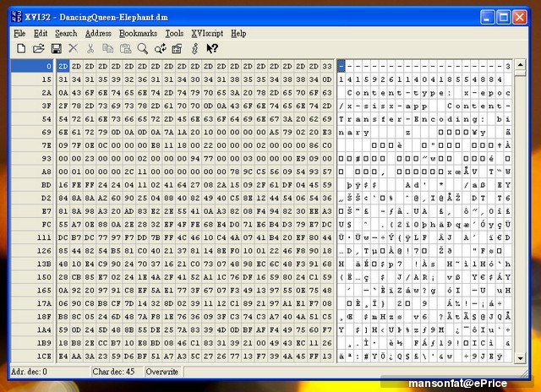Image resolution: width=541 pixels, height=392 pixels.
Task: Click the find-and-replace toolbar icon
Action: tap(160, 49)
